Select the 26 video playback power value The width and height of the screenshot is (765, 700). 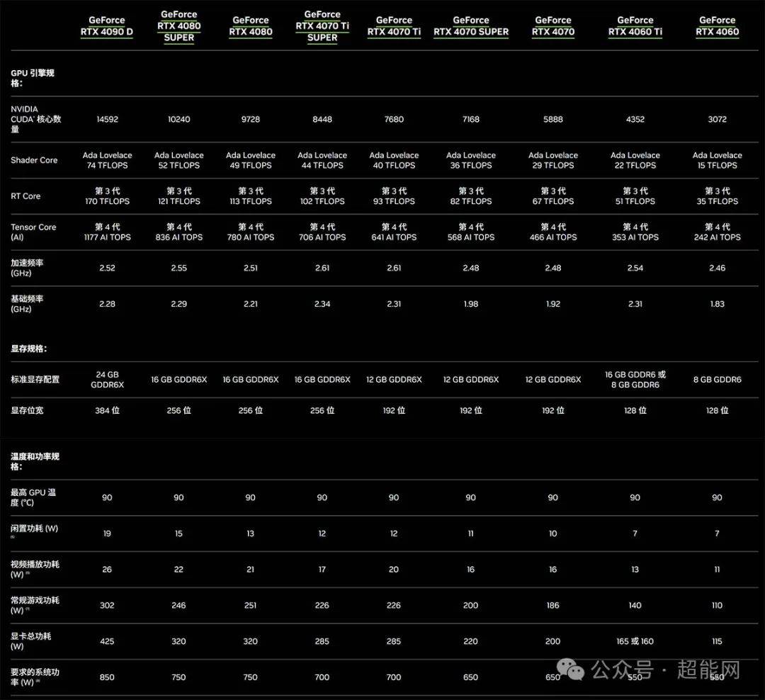pos(108,569)
